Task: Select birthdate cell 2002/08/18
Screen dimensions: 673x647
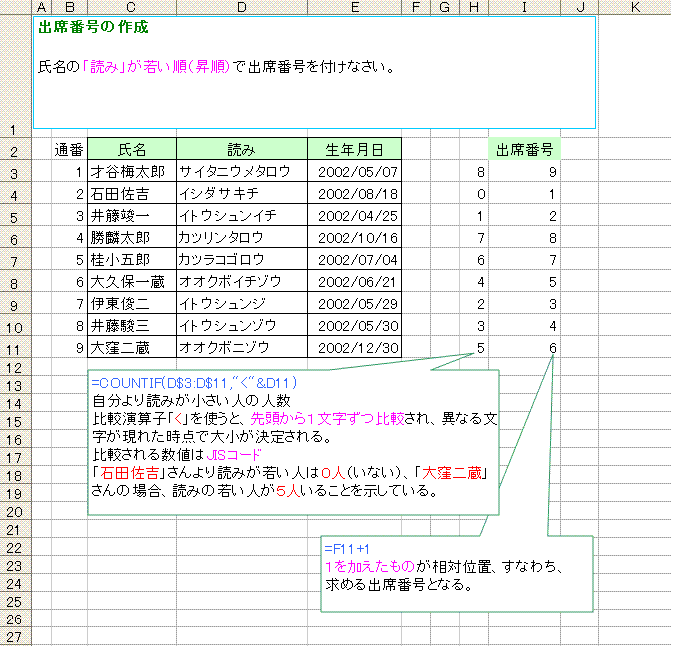Action: pyautogui.click(x=355, y=193)
